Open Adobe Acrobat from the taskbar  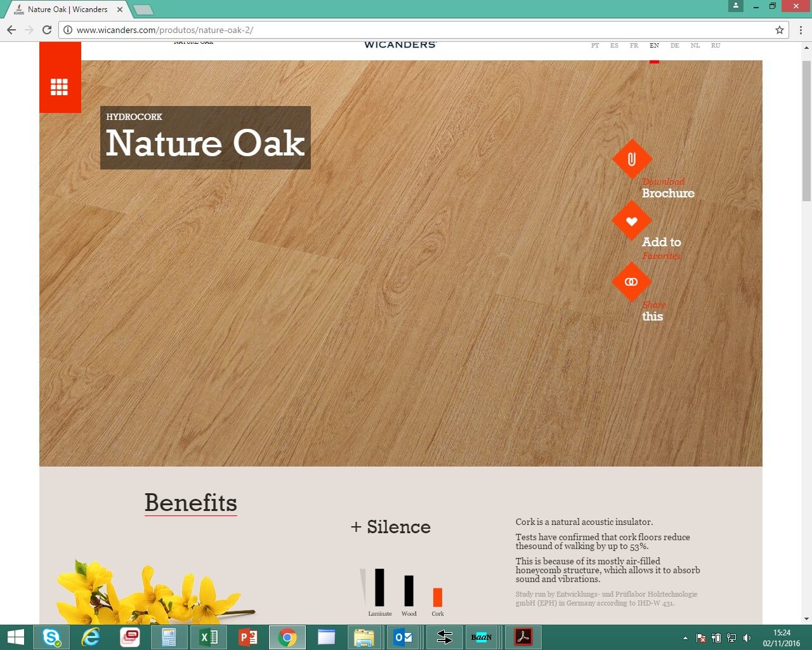(x=523, y=637)
